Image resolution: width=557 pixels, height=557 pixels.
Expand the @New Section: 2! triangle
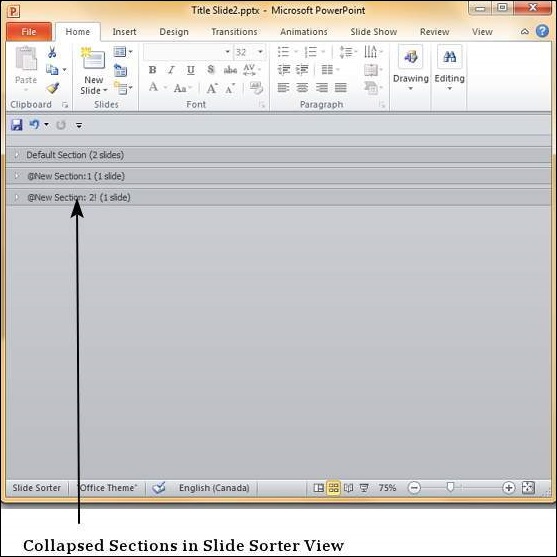click(16, 197)
